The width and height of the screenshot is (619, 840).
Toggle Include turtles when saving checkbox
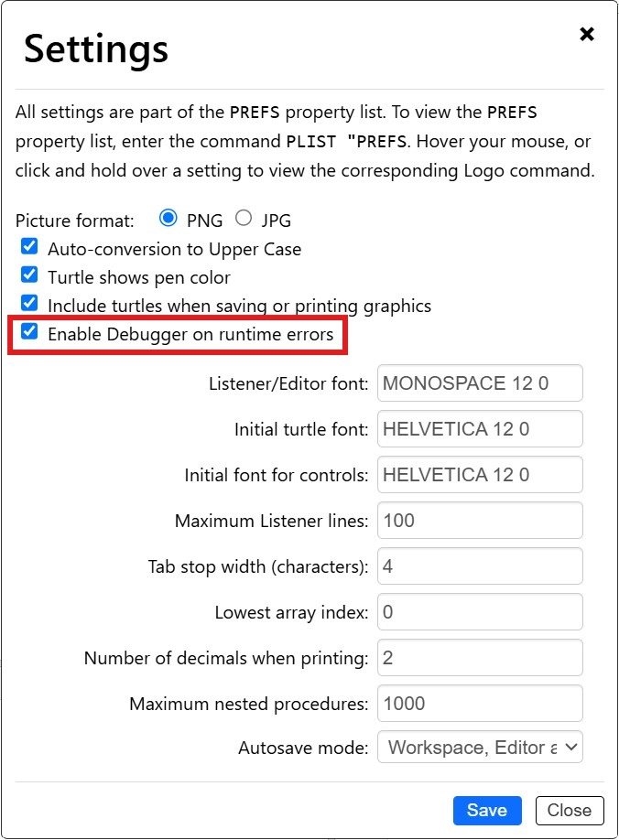tap(30, 304)
